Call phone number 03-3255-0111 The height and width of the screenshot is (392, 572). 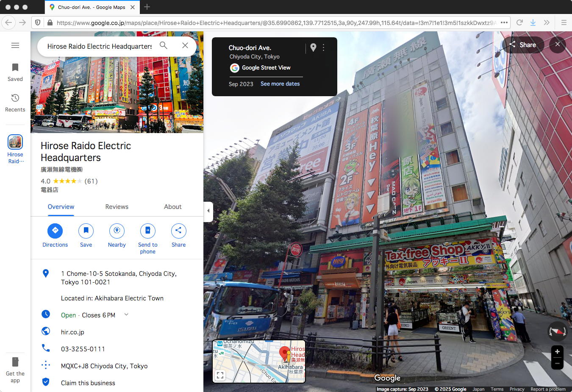(x=83, y=349)
